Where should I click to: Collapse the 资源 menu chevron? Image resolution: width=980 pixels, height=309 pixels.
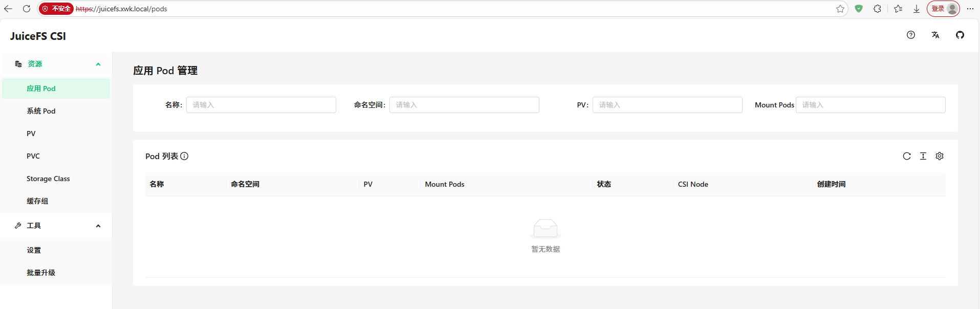coord(98,64)
